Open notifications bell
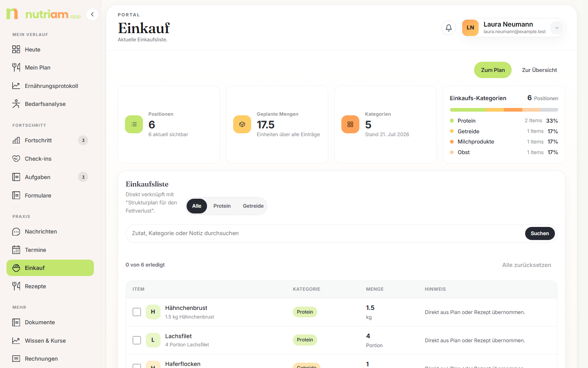This screenshot has height=368, width=588. tap(449, 28)
